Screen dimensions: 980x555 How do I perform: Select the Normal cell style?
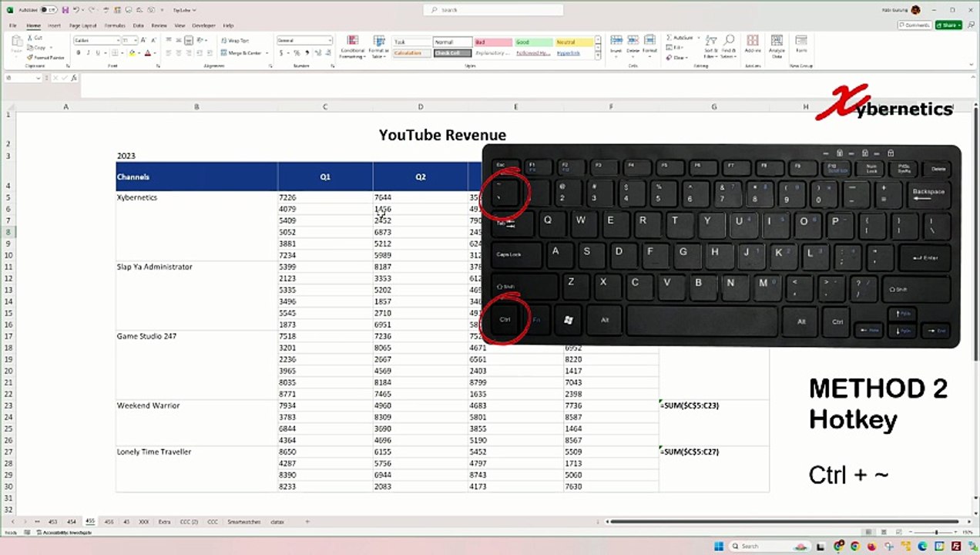pyautogui.click(x=451, y=42)
